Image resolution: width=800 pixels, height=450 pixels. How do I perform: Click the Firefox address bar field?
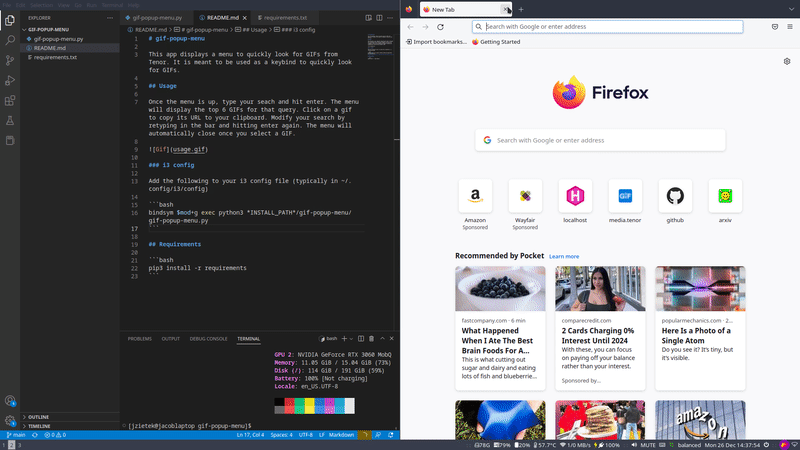click(607, 27)
